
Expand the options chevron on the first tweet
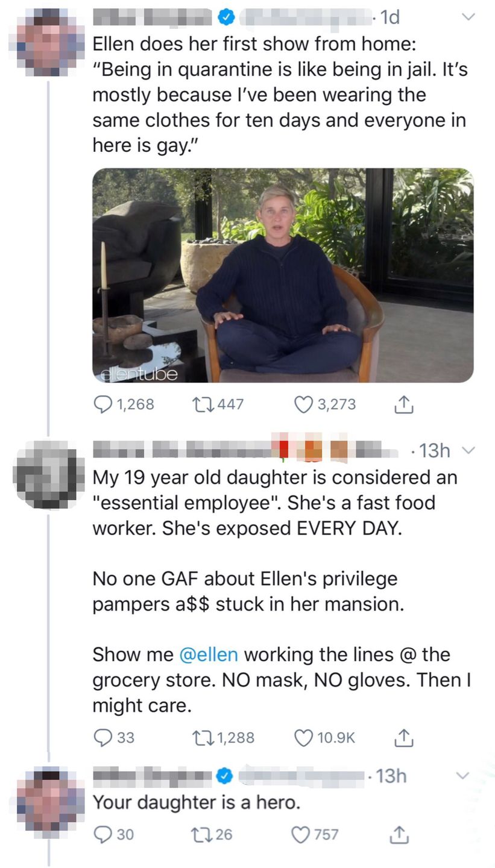click(x=468, y=17)
